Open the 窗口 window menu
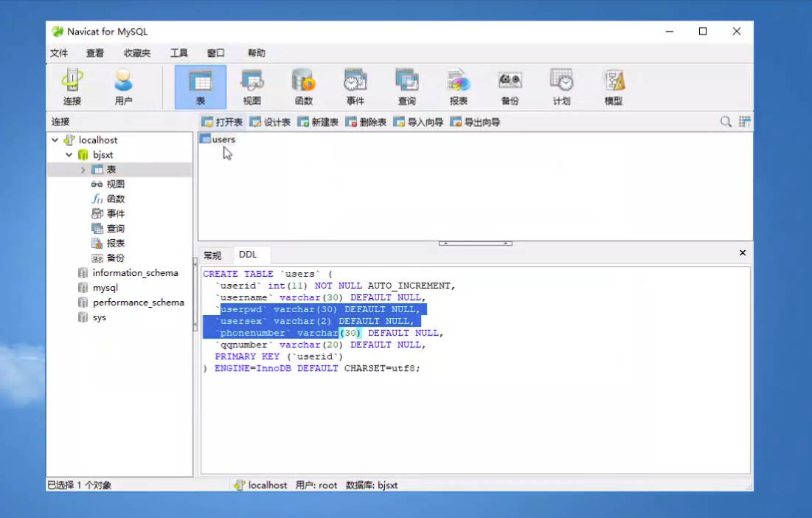The height and width of the screenshot is (518, 812). click(216, 53)
